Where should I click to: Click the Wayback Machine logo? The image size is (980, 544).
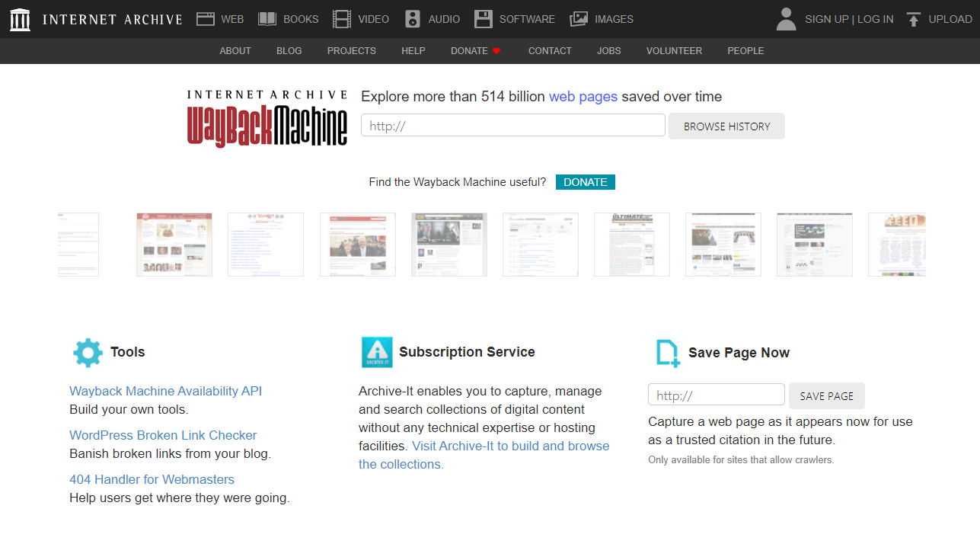[267, 118]
